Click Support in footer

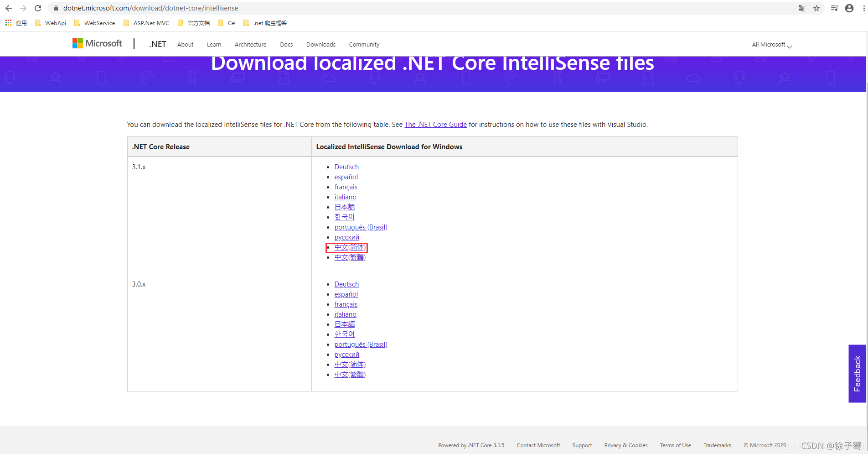tap(582, 445)
